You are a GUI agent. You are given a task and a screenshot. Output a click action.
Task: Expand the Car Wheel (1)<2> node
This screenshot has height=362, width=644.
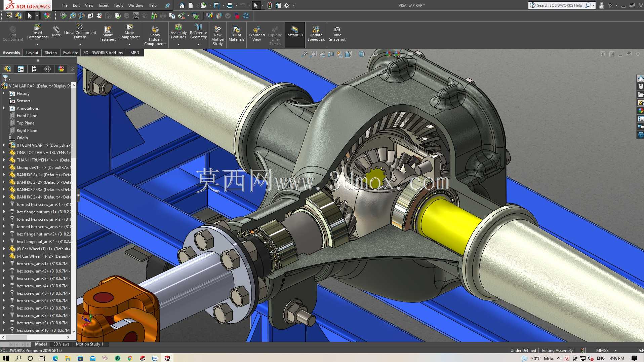pyautogui.click(x=4, y=256)
